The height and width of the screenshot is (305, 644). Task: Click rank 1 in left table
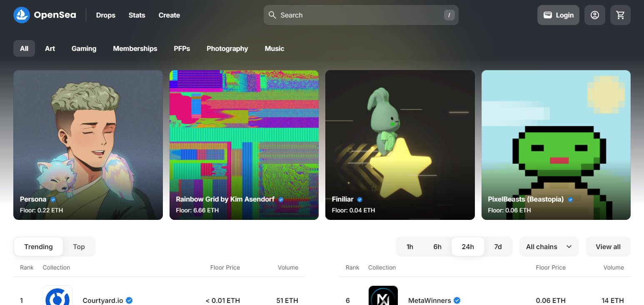tap(22, 300)
